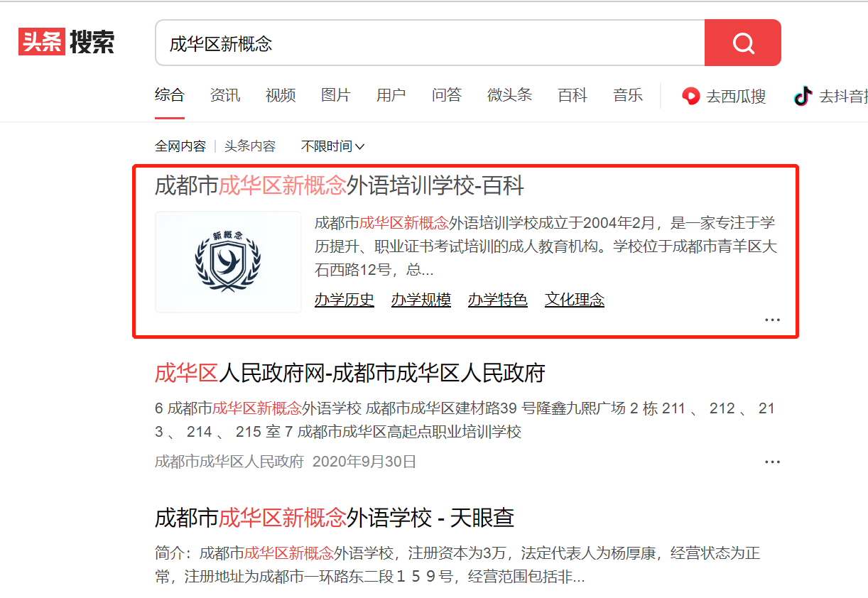This screenshot has height=598, width=868.
Task: Click the date 2020年9月30日
Action: pos(364,462)
